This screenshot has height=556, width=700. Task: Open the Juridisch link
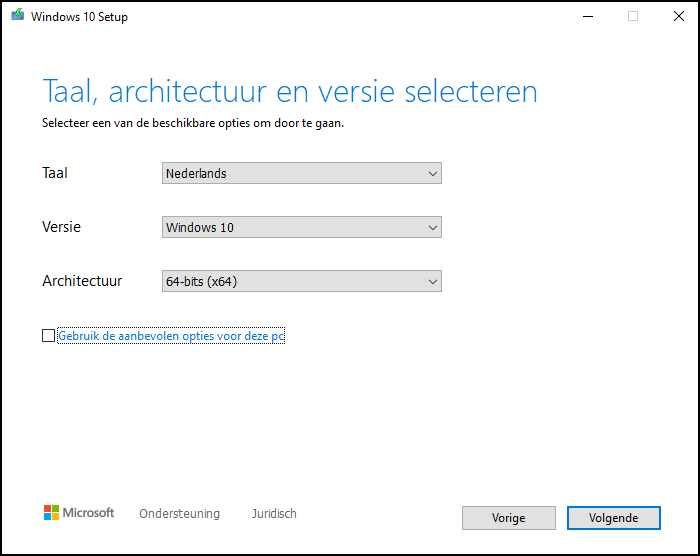click(274, 514)
